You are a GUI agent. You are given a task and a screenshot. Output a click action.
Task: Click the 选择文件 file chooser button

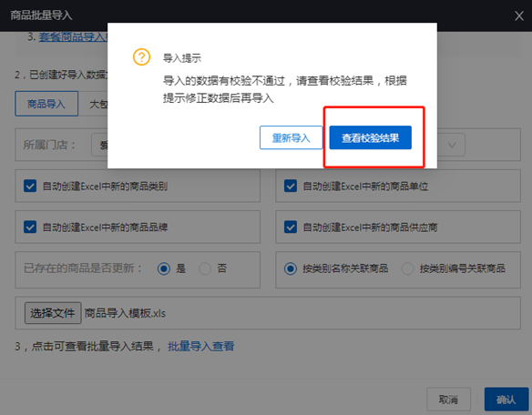(53, 313)
